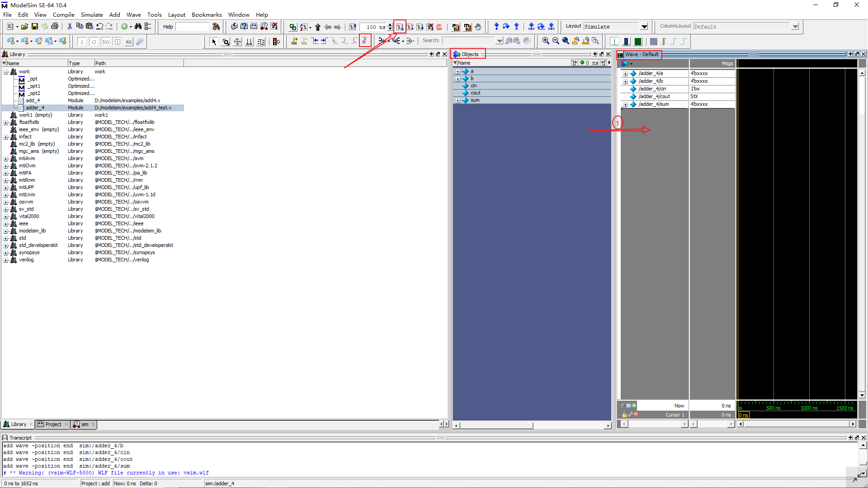Click the Wave cursor 0 ns marker
Screen dimensions: 868x488
[x=743, y=415]
